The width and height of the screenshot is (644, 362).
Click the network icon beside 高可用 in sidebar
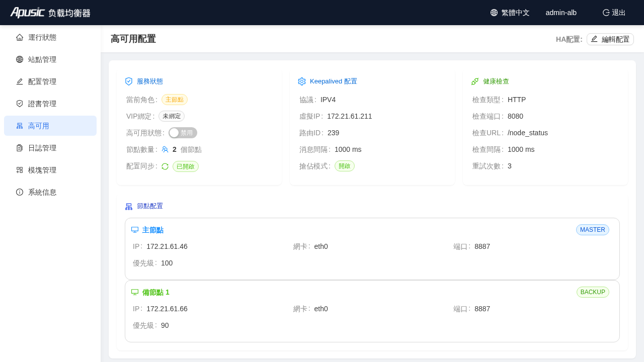(20, 126)
